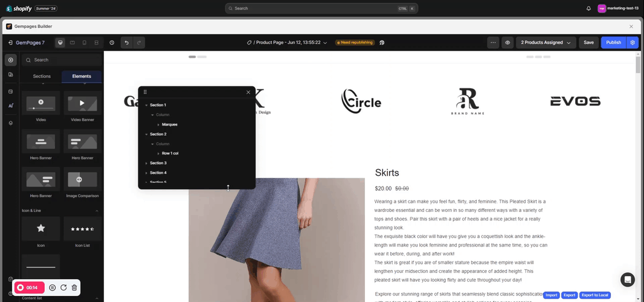Collapse Section 1 in the layer tree
This screenshot has width=644, height=302.
click(x=146, y=105)
